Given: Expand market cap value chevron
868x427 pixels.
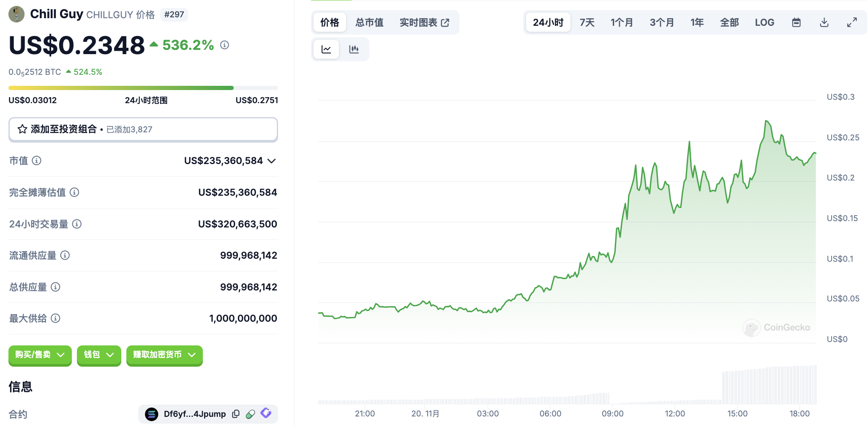Looking at the screenshot, I should click(272, 161).
